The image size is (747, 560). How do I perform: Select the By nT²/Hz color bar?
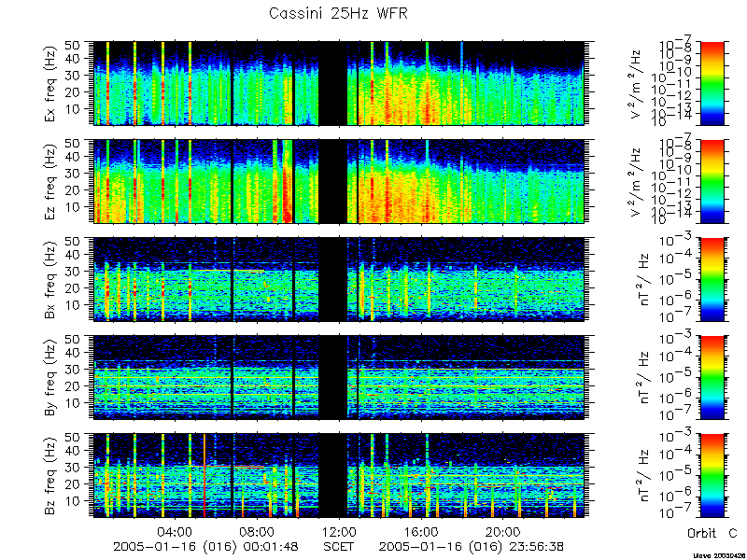tap(712, 378)
